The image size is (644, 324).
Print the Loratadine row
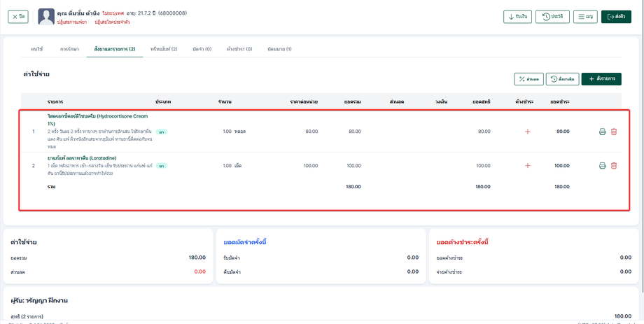[x=602, y=166]
